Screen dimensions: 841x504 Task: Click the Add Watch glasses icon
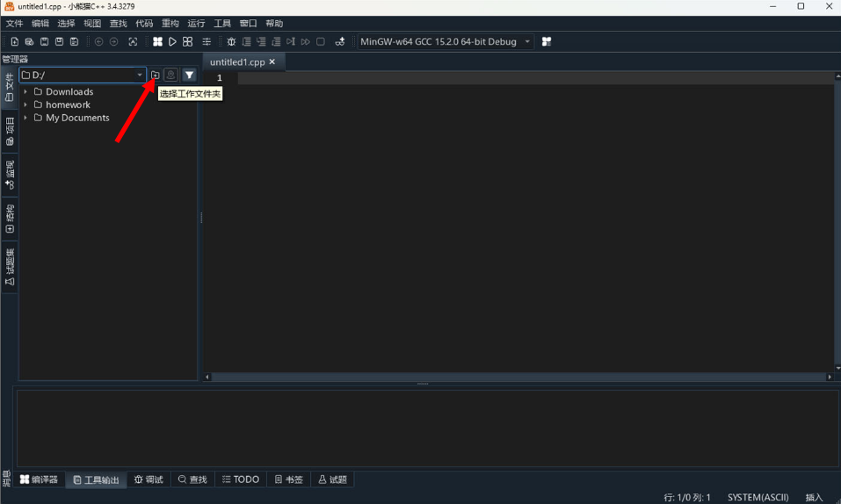339,41
